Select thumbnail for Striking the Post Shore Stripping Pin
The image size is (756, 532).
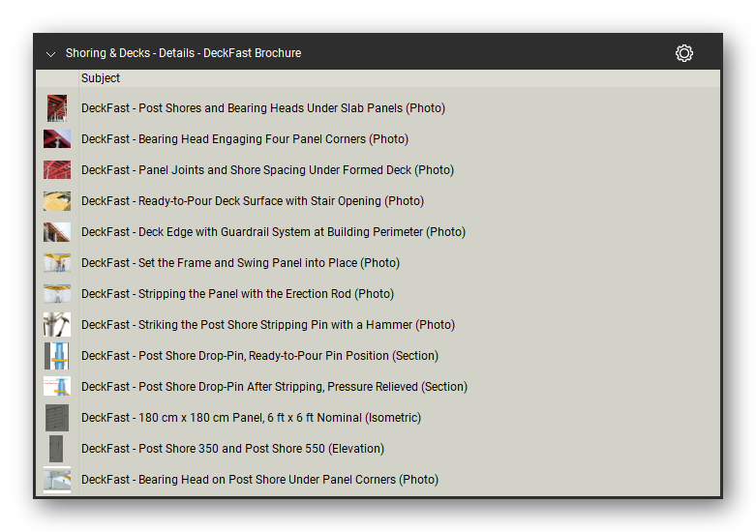tap(57, 324)
